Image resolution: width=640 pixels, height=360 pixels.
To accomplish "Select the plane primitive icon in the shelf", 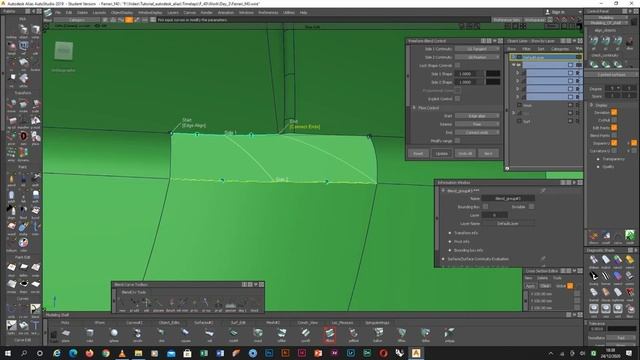I will point(66,333).
